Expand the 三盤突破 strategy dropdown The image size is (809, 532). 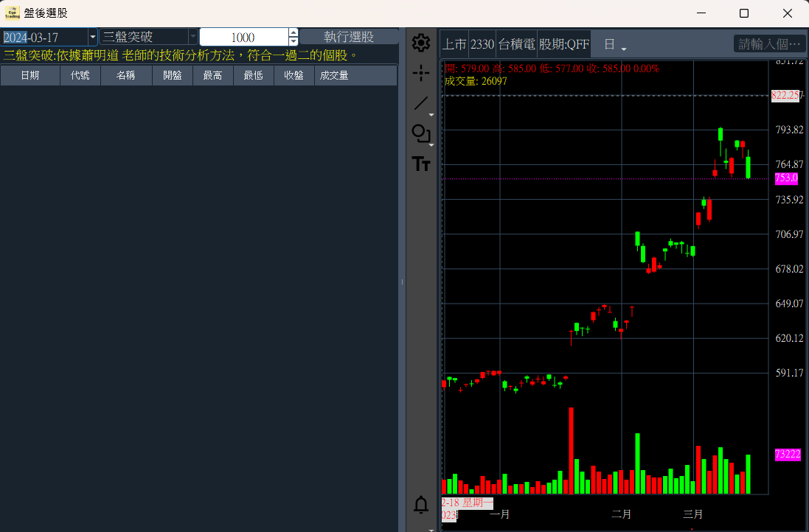[192, 37]
